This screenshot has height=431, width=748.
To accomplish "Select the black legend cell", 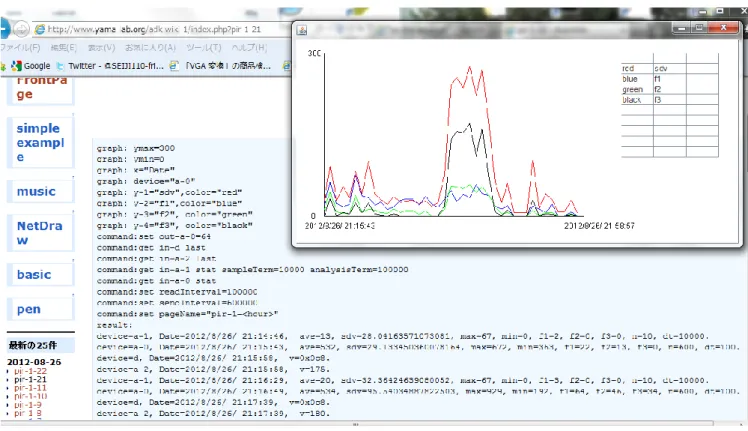I will [x=637, y=100].
